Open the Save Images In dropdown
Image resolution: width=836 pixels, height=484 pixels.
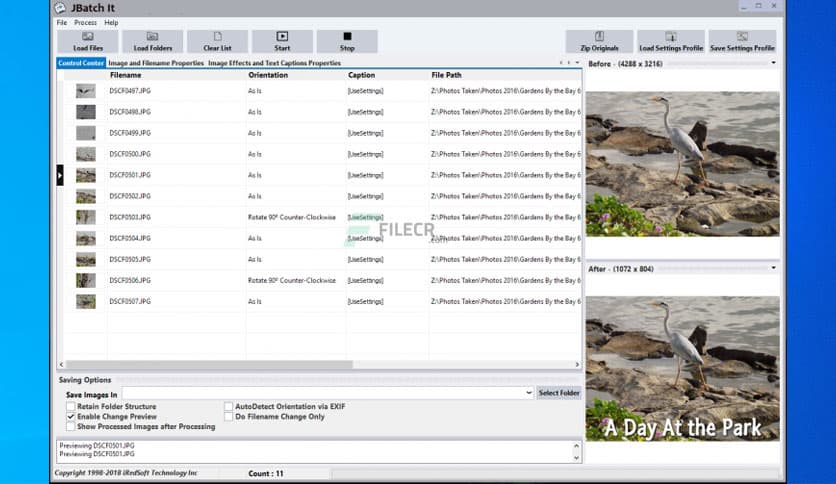tap(528, 393)
